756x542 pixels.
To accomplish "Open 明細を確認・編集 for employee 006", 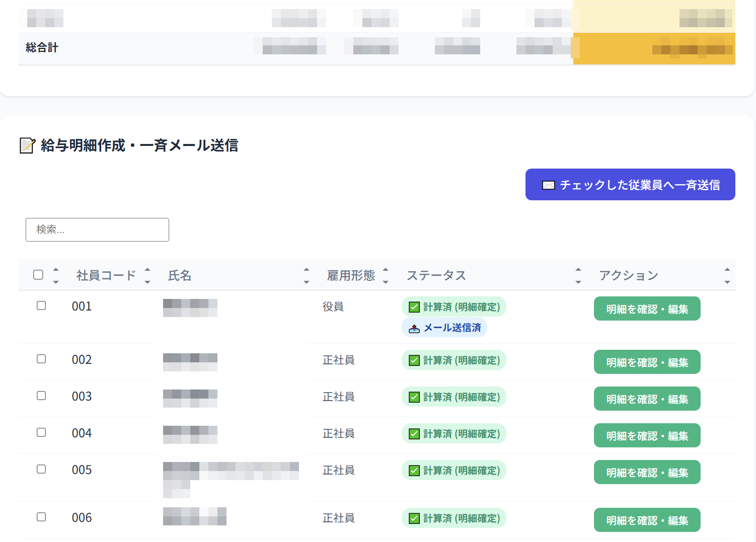I will (x=647, y=520).
